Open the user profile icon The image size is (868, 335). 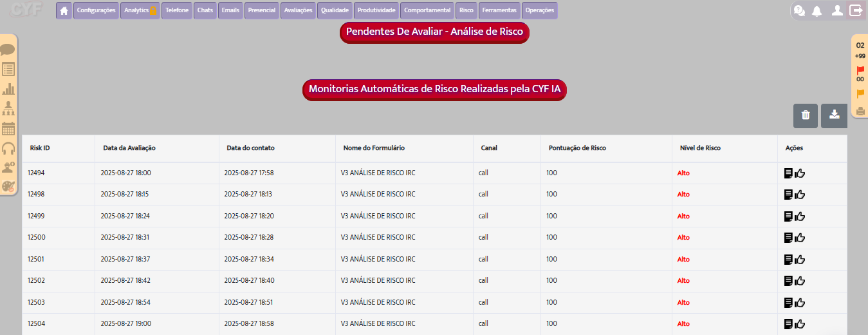tap(836, 10)
